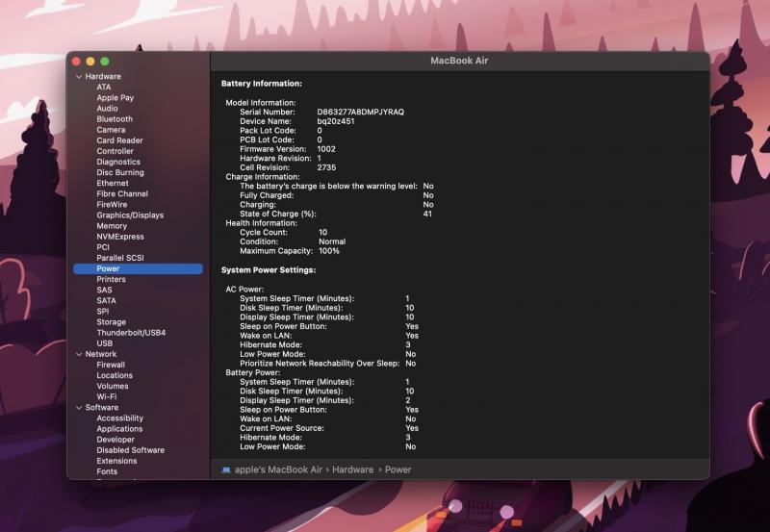Select Fibre Channel in the sidebar
The height and width of the screenshot is (532, 770).
pos(122,194)
